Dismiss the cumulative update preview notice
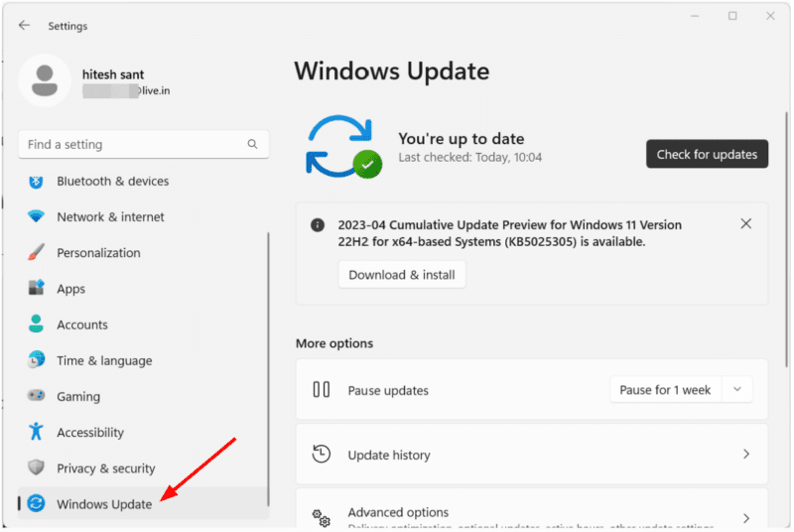This screenshot has width=794, height=532. (x=746, y=223)
